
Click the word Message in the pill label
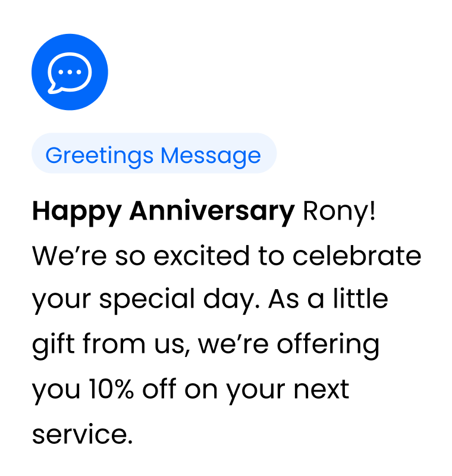point(211,156)
